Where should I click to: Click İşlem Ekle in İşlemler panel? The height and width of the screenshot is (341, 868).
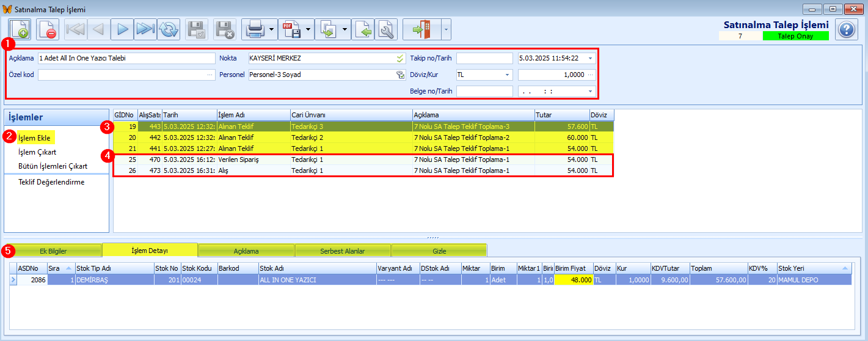tap(34, 138)
